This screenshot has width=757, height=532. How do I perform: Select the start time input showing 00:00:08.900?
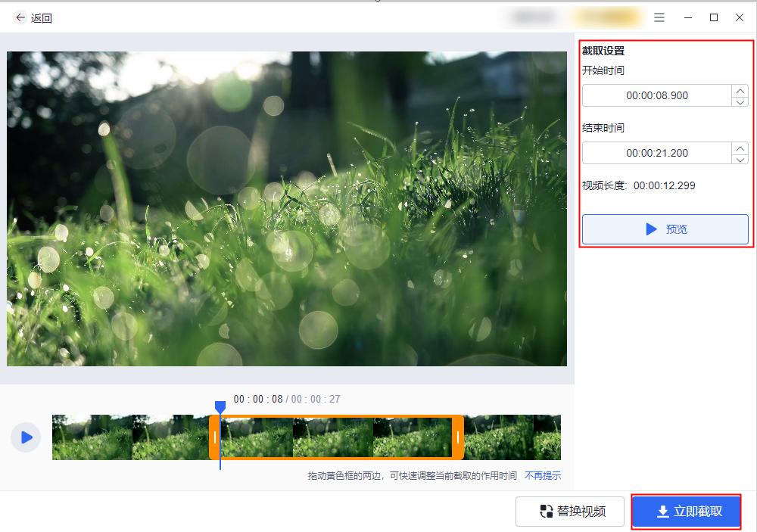click(x=659, y=95)
